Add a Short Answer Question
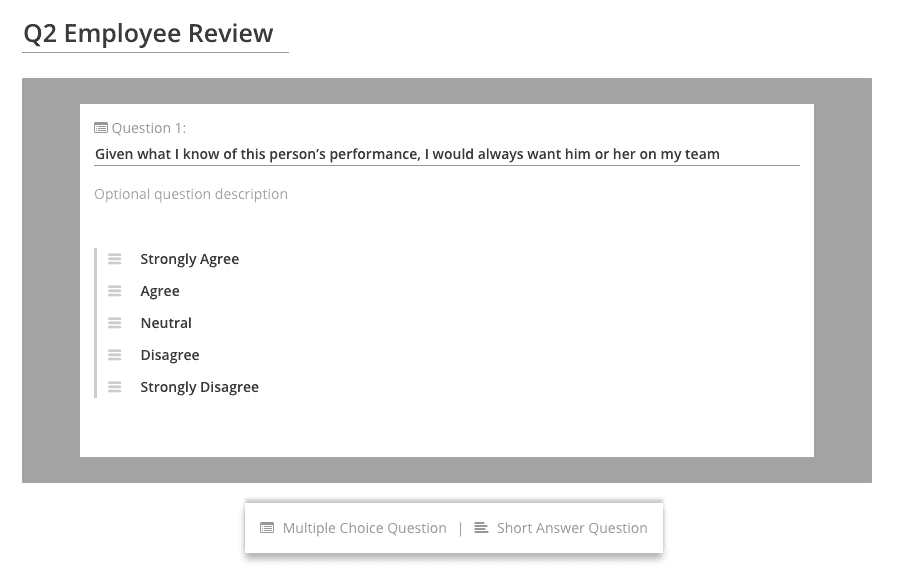 561,528
